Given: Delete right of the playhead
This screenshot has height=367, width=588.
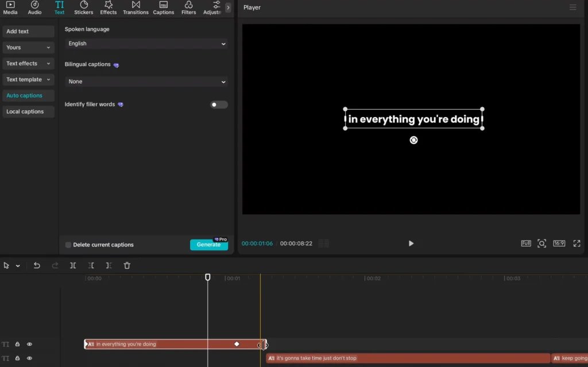Looking at the screenshot, I should point(109,265).
